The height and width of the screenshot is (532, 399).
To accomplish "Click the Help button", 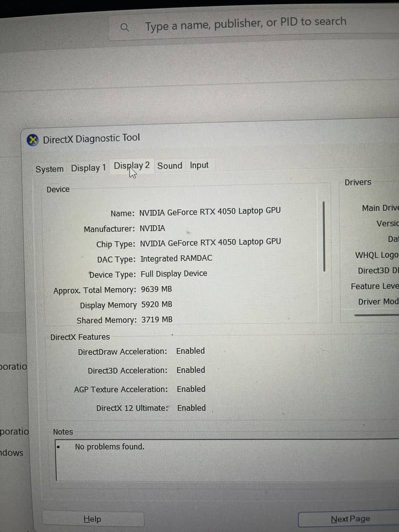I will click(x=93, y=519).
